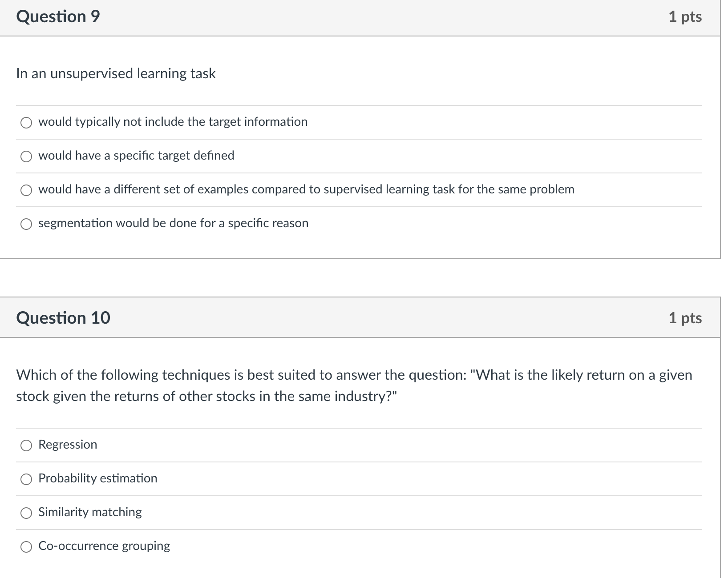728x578 pixels.
Task: Click the Question 9 header title
Action: (x=58, y=16)
